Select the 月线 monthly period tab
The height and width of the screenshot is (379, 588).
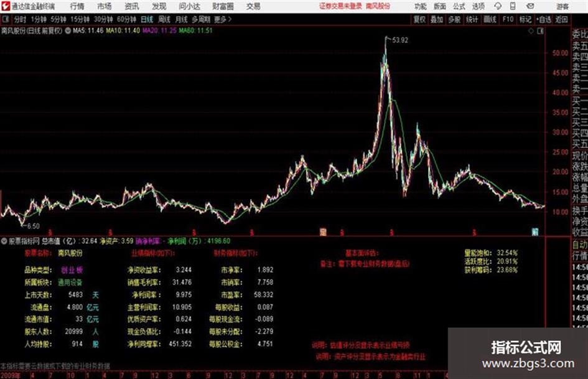182,19
